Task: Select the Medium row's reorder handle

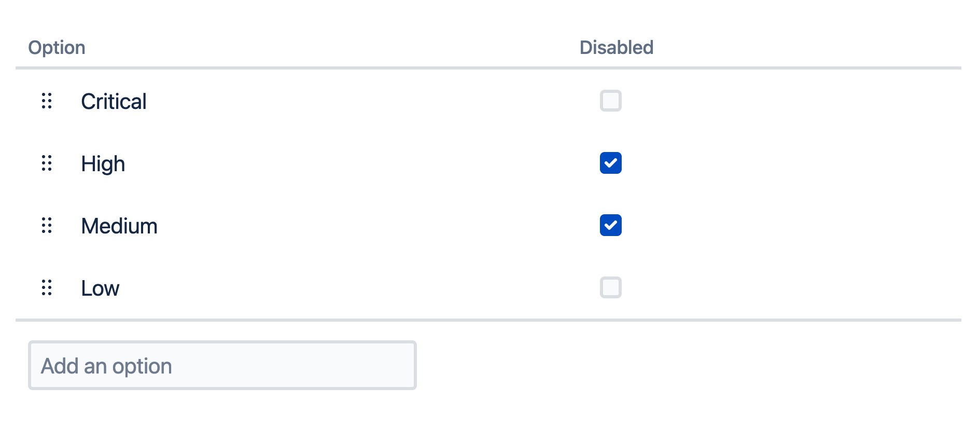Action: tap(47, 225)
